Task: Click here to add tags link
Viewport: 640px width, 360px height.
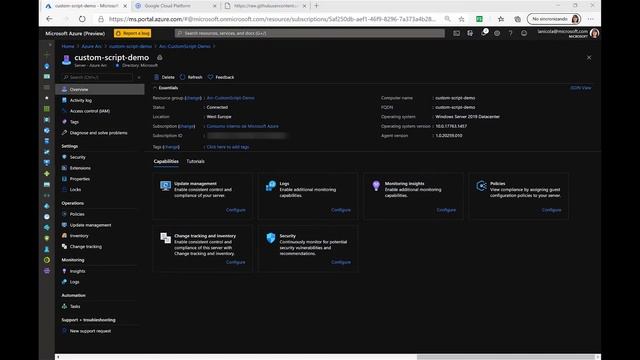Action: click(228, 147)
